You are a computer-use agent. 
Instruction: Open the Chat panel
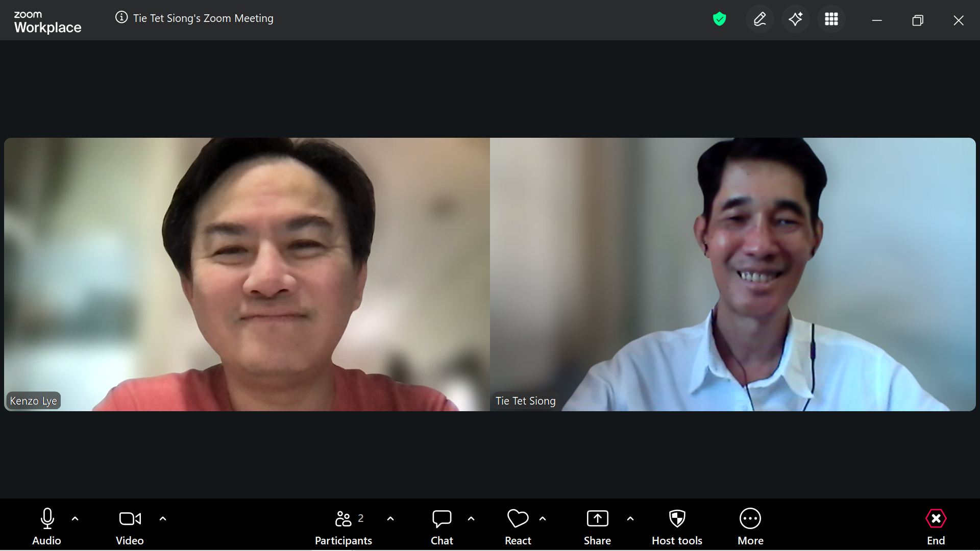(x=442, y=527)
